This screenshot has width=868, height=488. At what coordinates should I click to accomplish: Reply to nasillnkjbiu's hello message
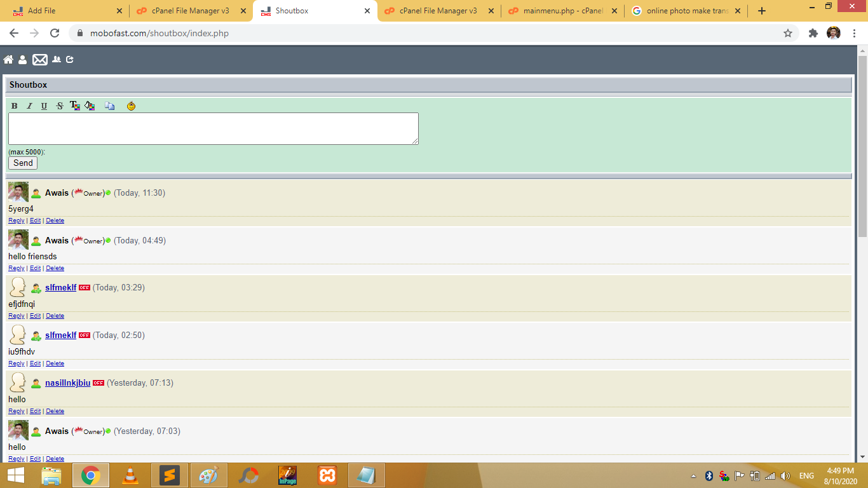[17, 411]
